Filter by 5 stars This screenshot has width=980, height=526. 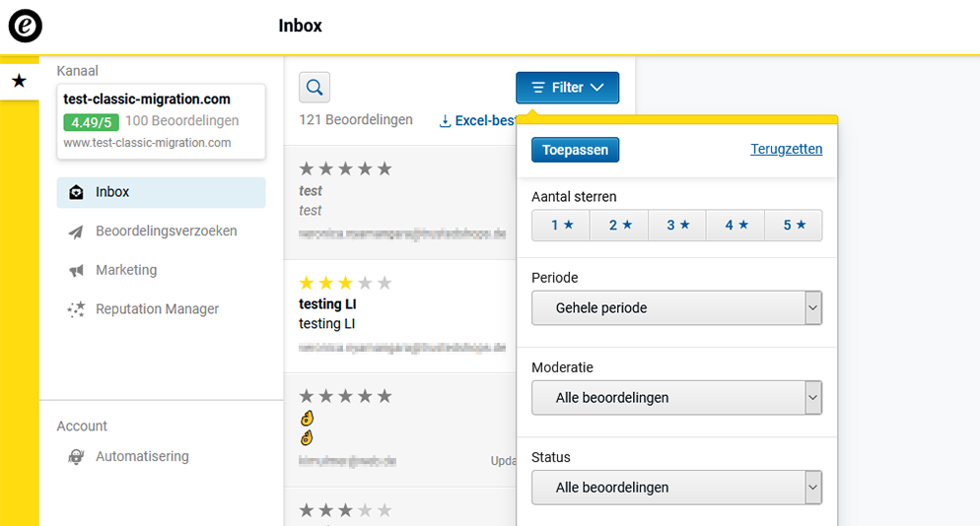pyautogui.click(x=794, y=226)
